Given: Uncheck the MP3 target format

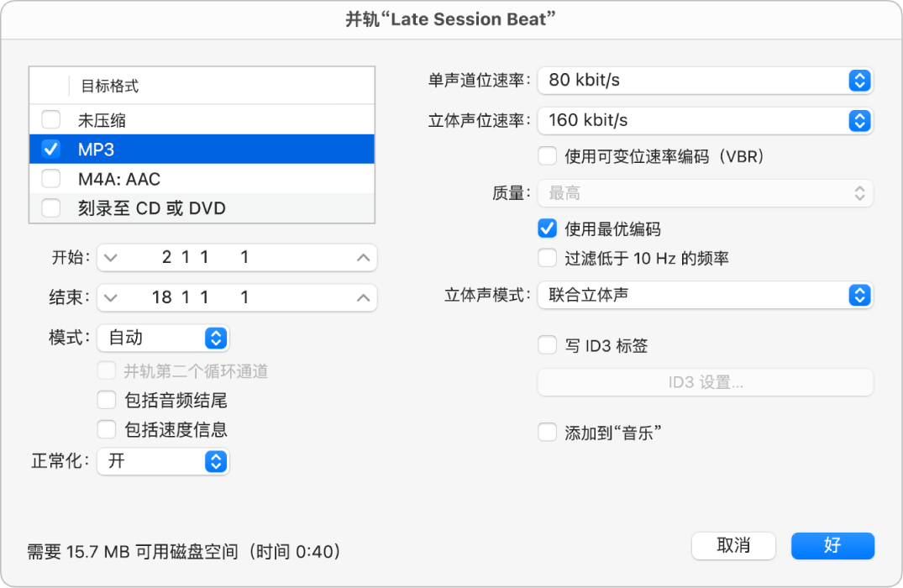Looking at the screenshot, I should pos(50,149).
